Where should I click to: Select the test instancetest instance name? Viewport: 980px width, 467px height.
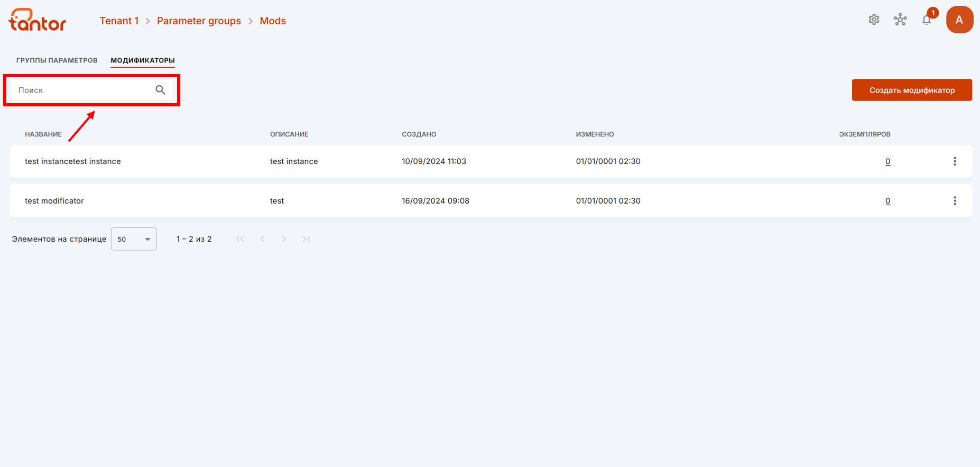pyautogui.click(x=73, y=161)
